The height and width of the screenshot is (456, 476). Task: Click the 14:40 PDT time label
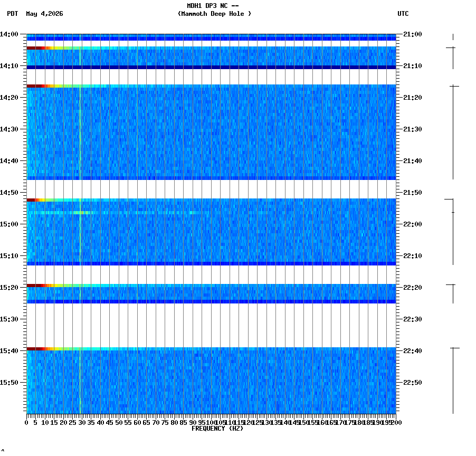click(x=9, y=161)
